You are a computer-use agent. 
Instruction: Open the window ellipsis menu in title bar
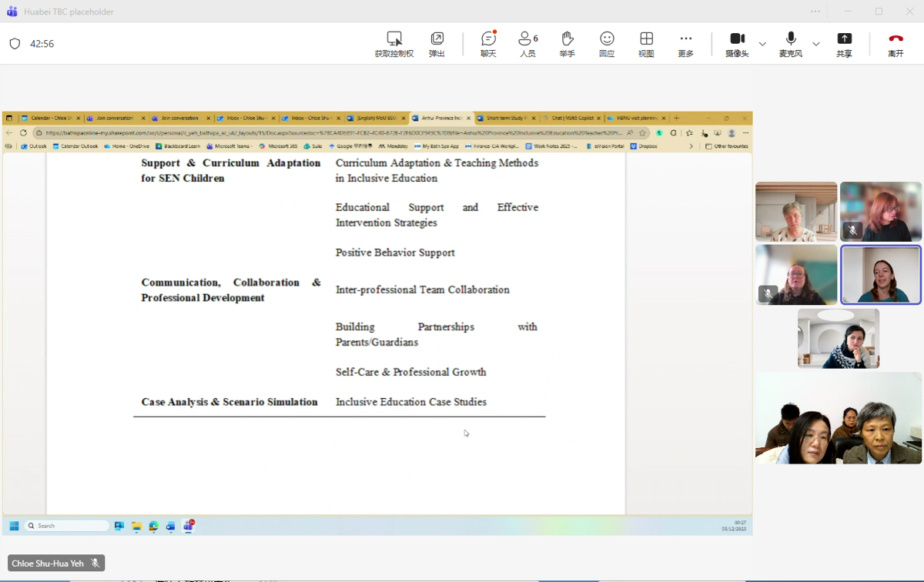tap(815, 12)
